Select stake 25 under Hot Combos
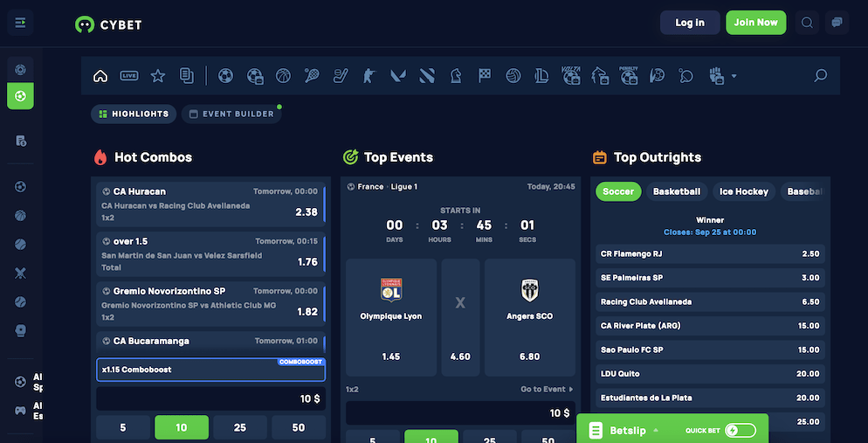The width and height of the screenshot is (868, 443). 239,427
